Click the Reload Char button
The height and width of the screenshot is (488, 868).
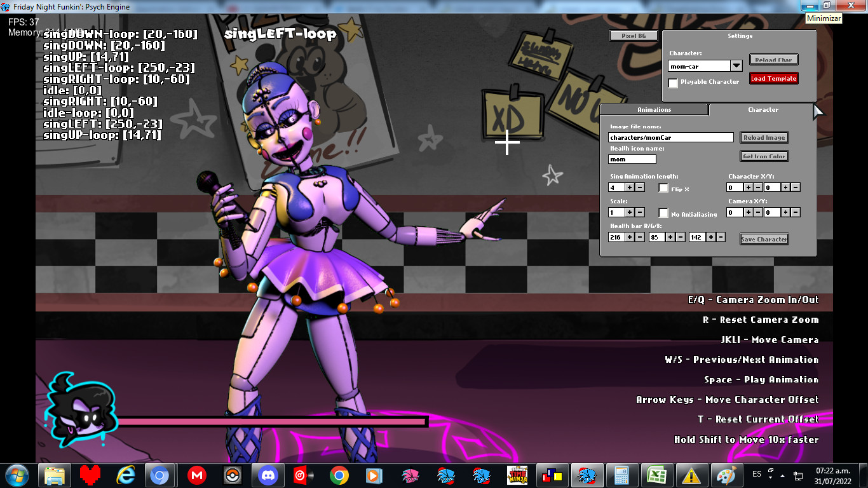773,60
